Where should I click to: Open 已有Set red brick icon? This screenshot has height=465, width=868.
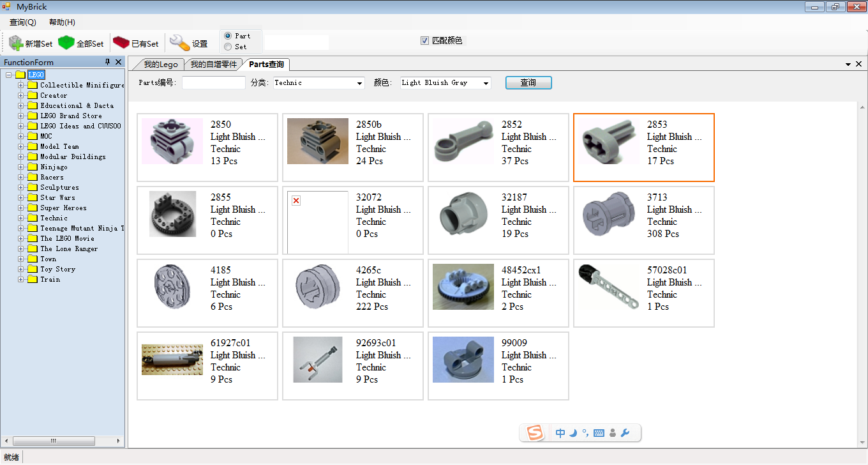tap(121, 43)
